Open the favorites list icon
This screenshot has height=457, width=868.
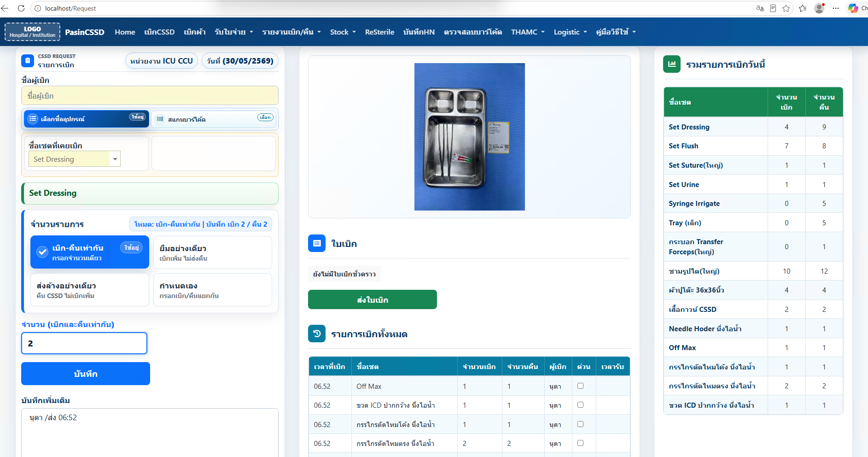[803, 8]
